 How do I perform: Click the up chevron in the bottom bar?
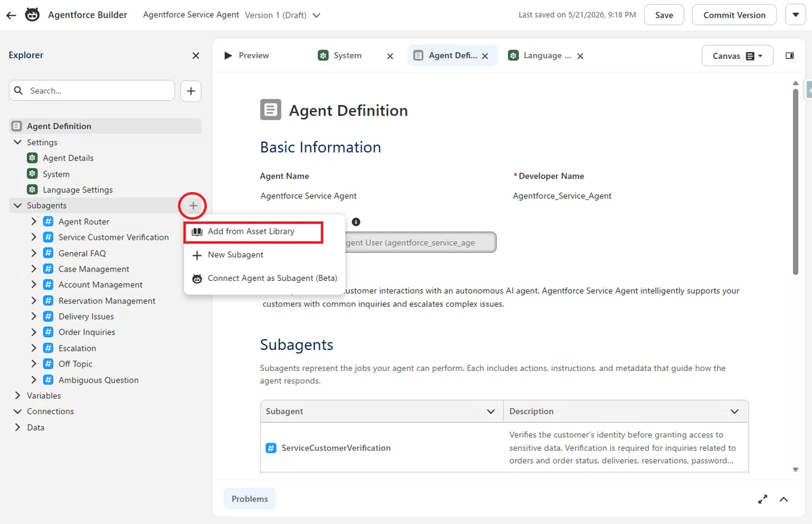(x=784, y=499)
